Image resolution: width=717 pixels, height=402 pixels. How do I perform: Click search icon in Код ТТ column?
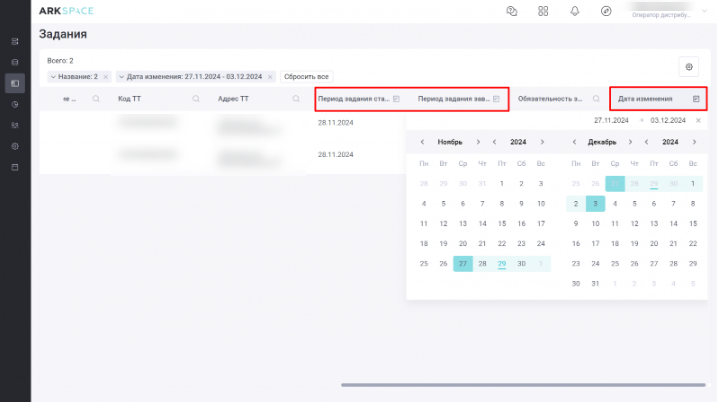(196, 99)
